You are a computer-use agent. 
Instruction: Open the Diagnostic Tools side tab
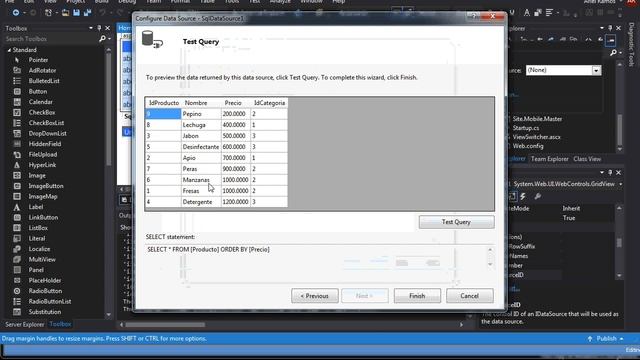tap(631, 44)
